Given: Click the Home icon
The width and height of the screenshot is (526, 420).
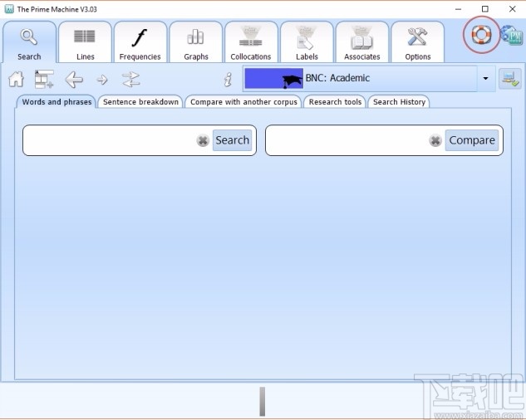Looking at the screenshot, I should (x=16, y=80).
